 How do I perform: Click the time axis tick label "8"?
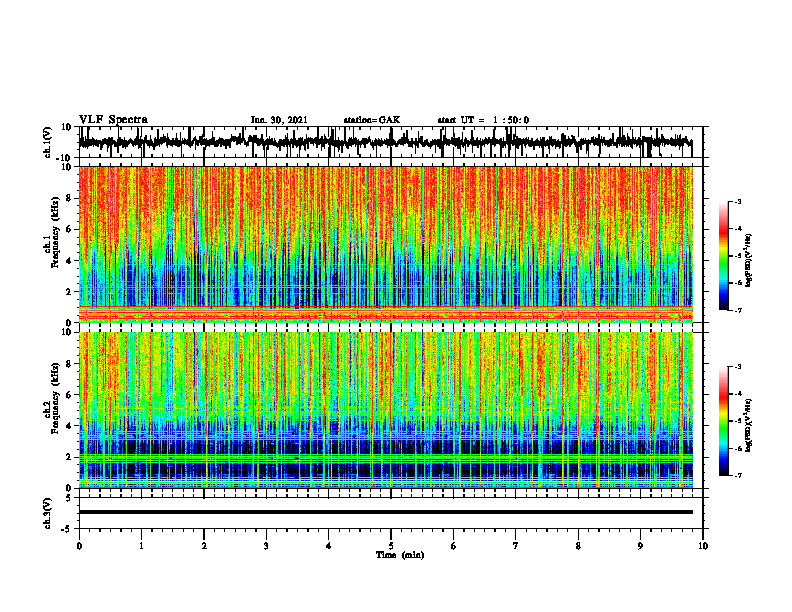[578, 546]
